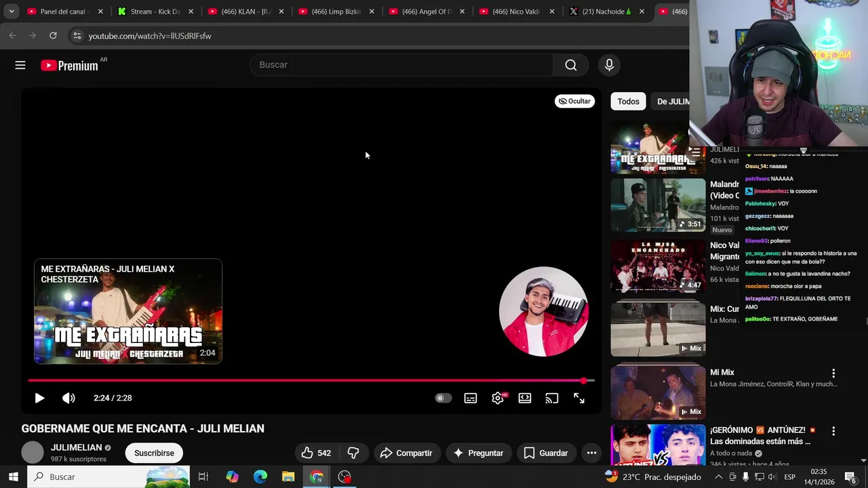Dislike the video thumbs-down button
Image resolution: width=868 pixels, height=488 pixels.
(353, 453)
